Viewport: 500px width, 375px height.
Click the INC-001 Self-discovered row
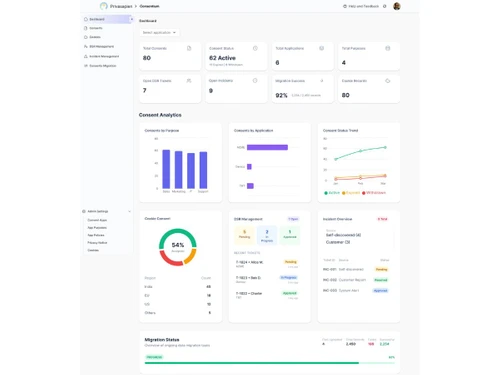click(x=356, y=269)
